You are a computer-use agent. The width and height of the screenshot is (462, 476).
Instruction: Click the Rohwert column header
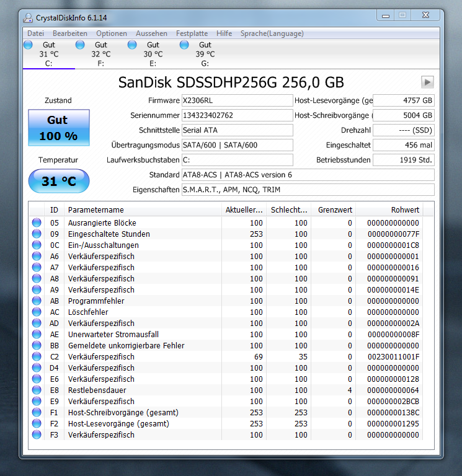point(389,209)
